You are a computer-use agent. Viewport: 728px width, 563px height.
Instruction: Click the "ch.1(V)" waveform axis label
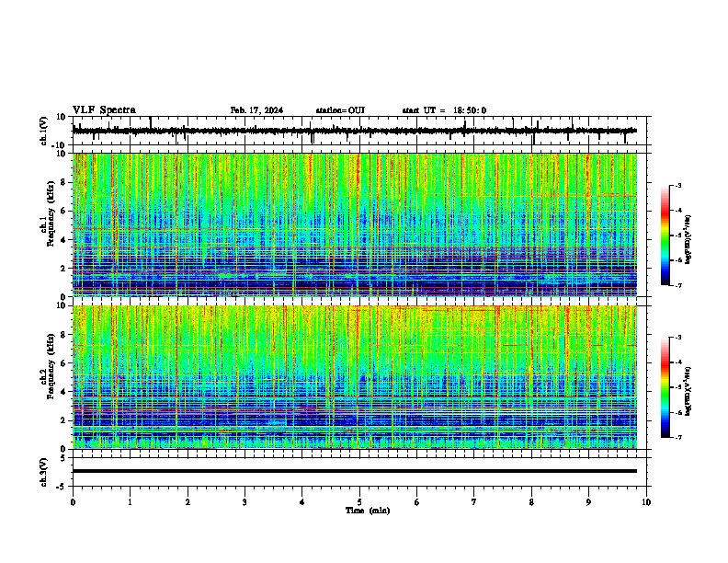(x=44, y=131)
